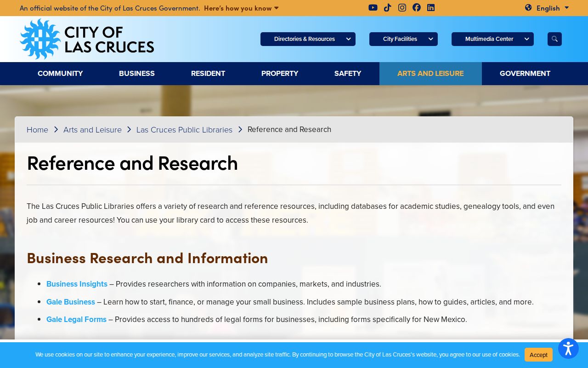Open the Government menu
The width and height of the screenshot is (588, 368).
[x=525, y=74]
